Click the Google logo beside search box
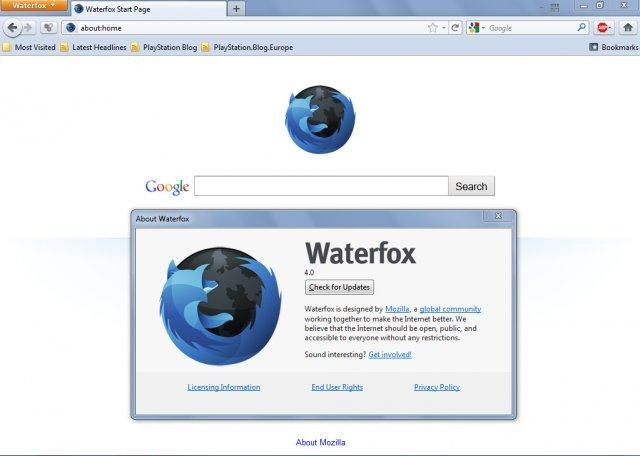The image size is (640, 456). 167,187
